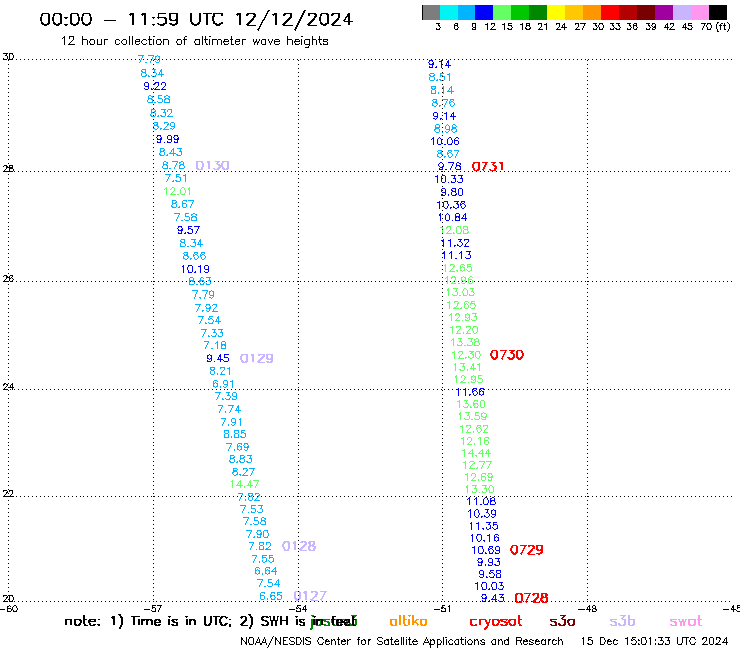The width and height of the screenshot is (740, 650).
Task: Click the time stamp '0130' on the s3b track
Action: point(212,165)
